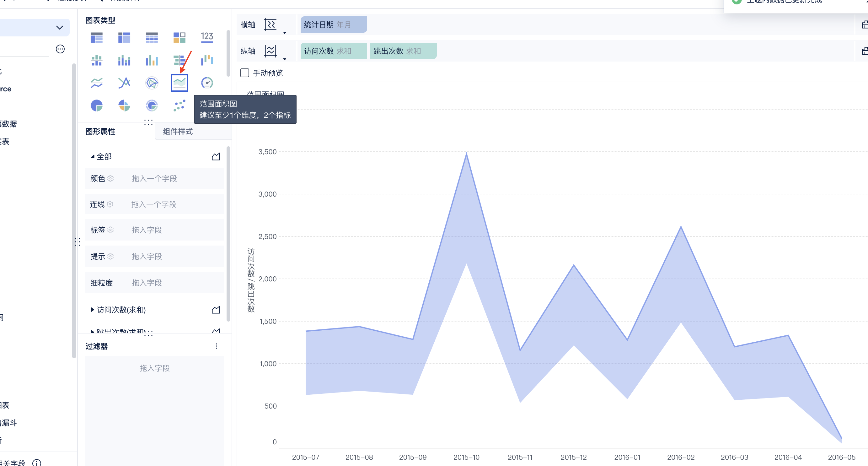The image size is (868, 466).
Task: Click the waterfall chart type icon
Action: click(x=207, y=60)
